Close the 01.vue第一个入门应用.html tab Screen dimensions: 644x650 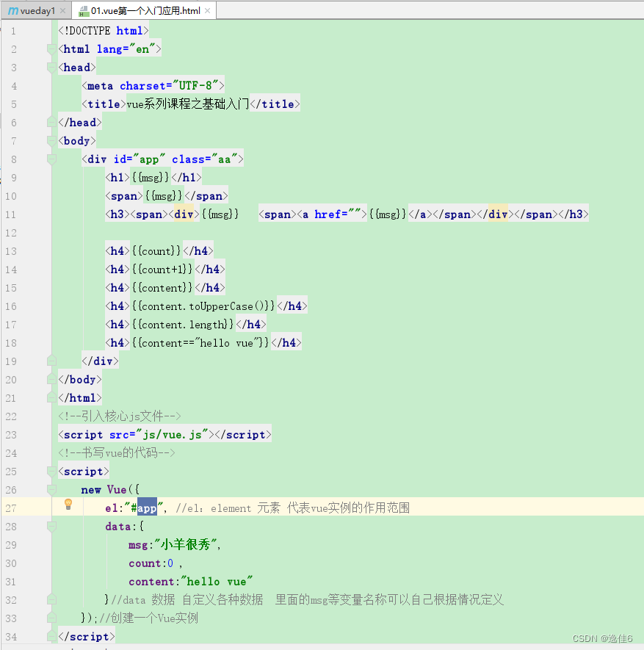coord(207,11)
